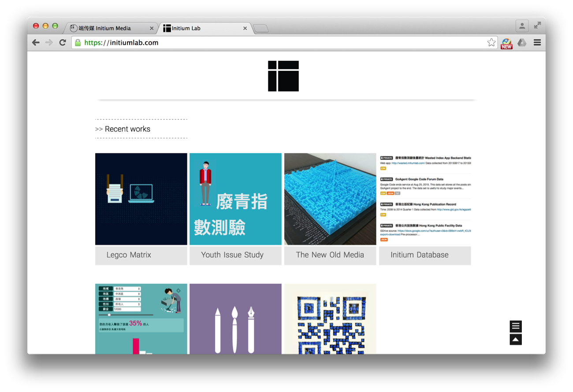The height and width of the screenshot is (392, 573).
Task: Click the favicon of the 端传媒 tab
Action: pos(74,28)
